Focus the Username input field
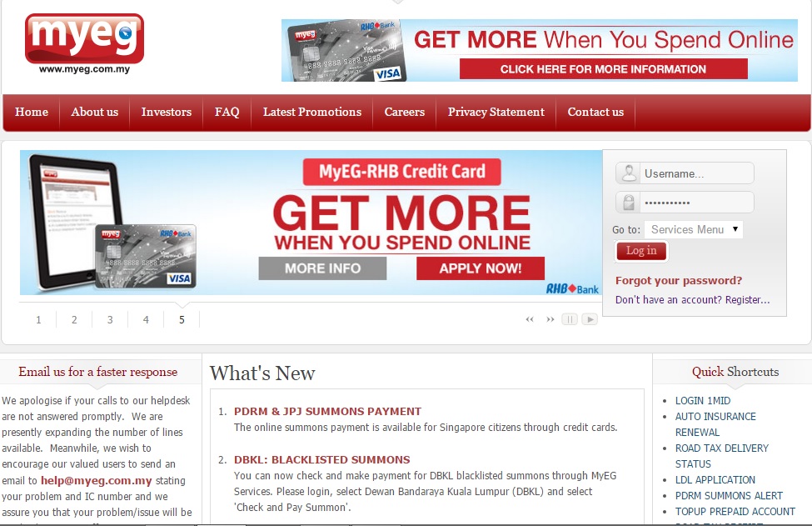 [696, 173]
